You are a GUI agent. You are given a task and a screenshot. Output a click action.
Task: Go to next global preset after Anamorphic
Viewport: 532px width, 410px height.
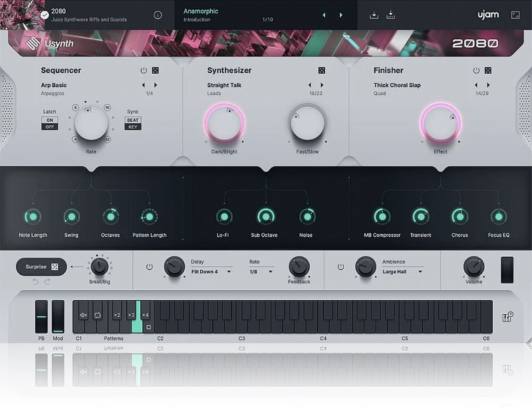tap(341, 15)
